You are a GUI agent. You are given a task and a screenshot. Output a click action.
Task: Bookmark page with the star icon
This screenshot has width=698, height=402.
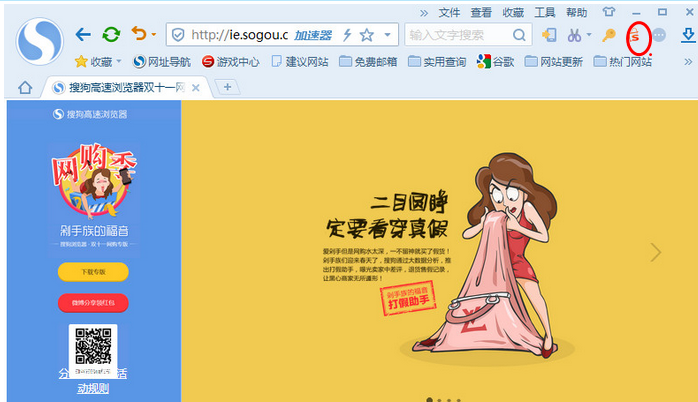click(x=367, y=35)
